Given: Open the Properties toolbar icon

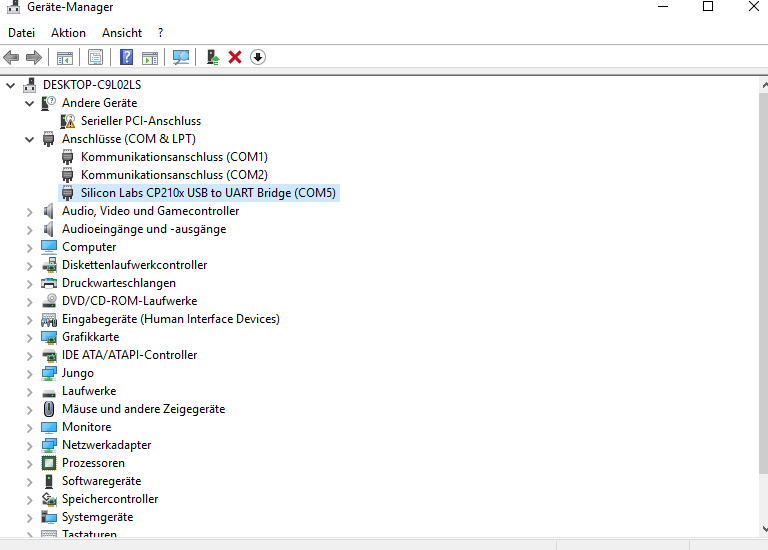Looking at the screenshot, I should pyautogui.click(x=96, y=57).
